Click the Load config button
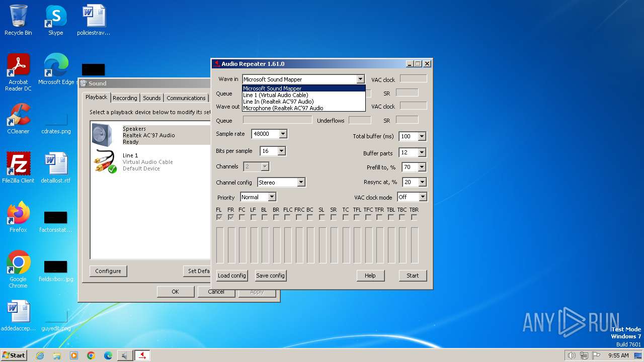The height and width of the screenshot is (362, 644). pos(232,276)
